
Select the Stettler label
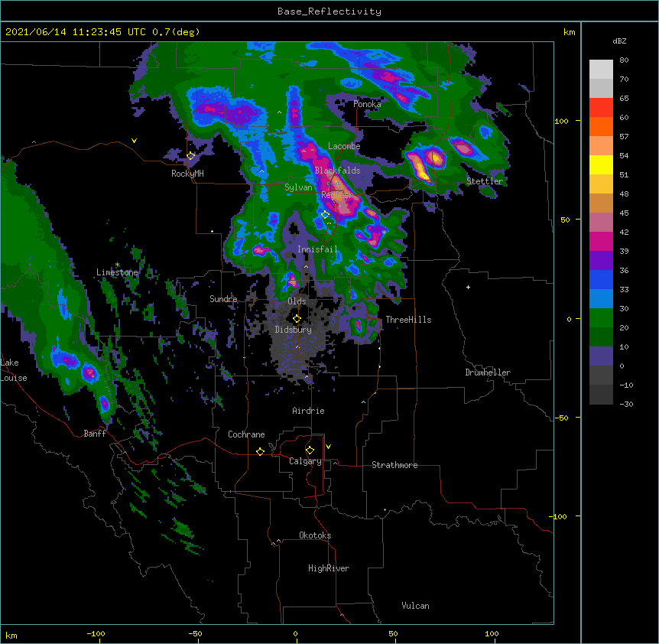pyautogui.click(x=485, y=181)
